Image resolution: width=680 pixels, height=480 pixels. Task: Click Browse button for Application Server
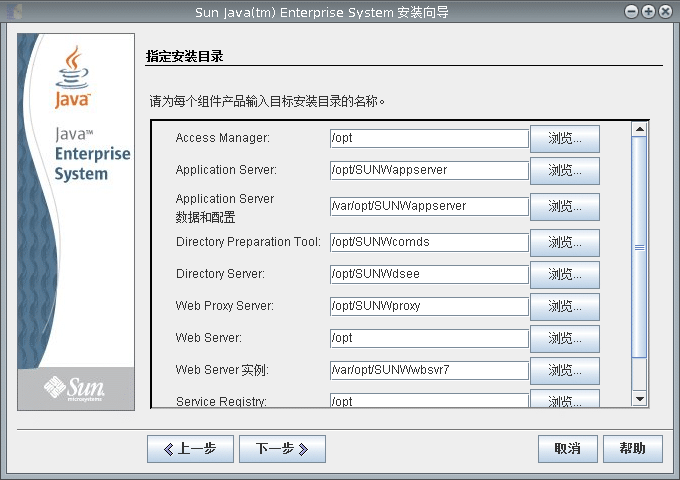565,171
